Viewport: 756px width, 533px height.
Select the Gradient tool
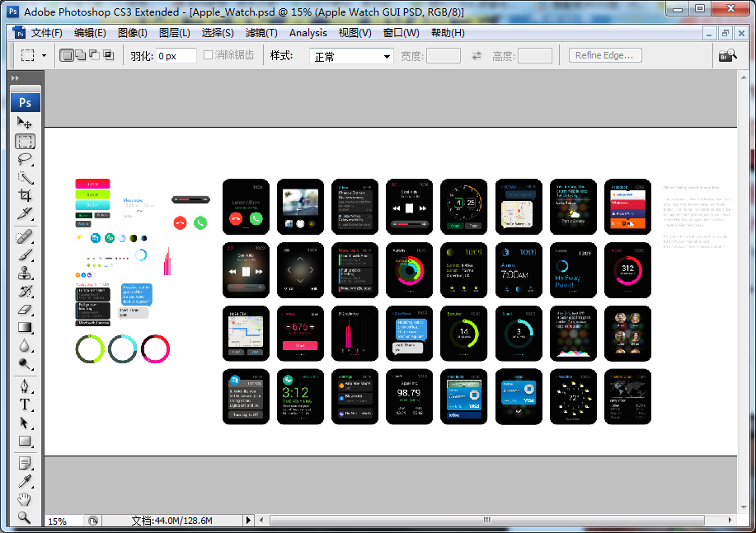pyautogui.click(x=25, y=328)
